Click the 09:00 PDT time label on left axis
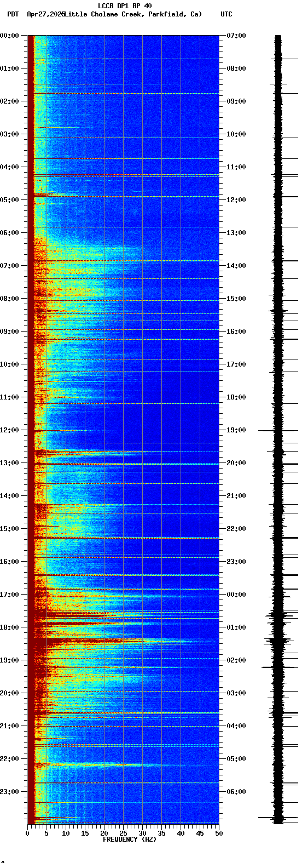 (x=9, y=332)
